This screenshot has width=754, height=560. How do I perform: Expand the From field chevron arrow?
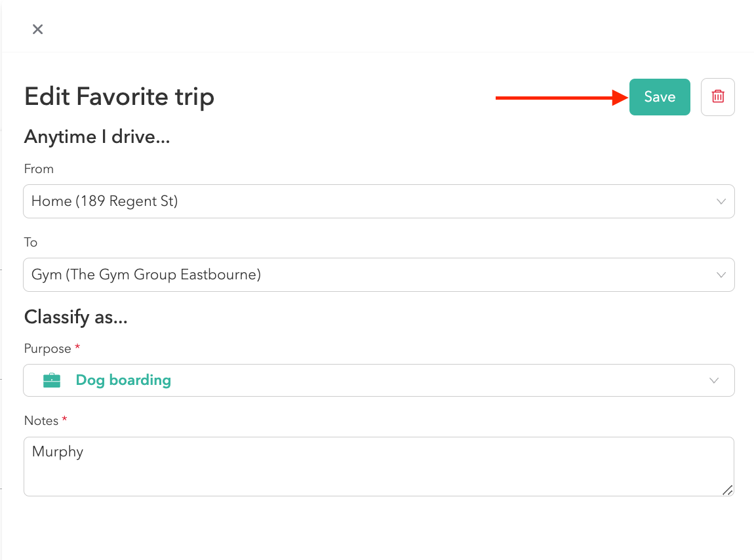point(721,201)
